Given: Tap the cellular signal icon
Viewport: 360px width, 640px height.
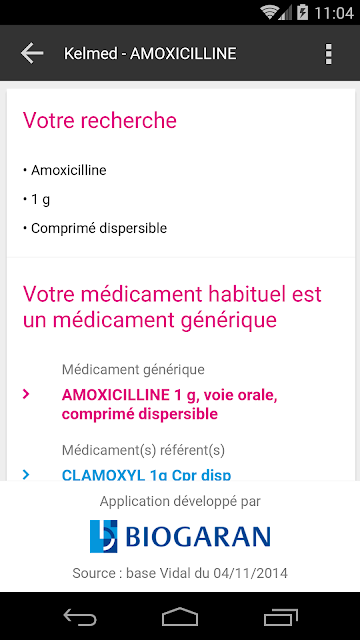Looking at the screenshot, I should click(x=285, y=13).
